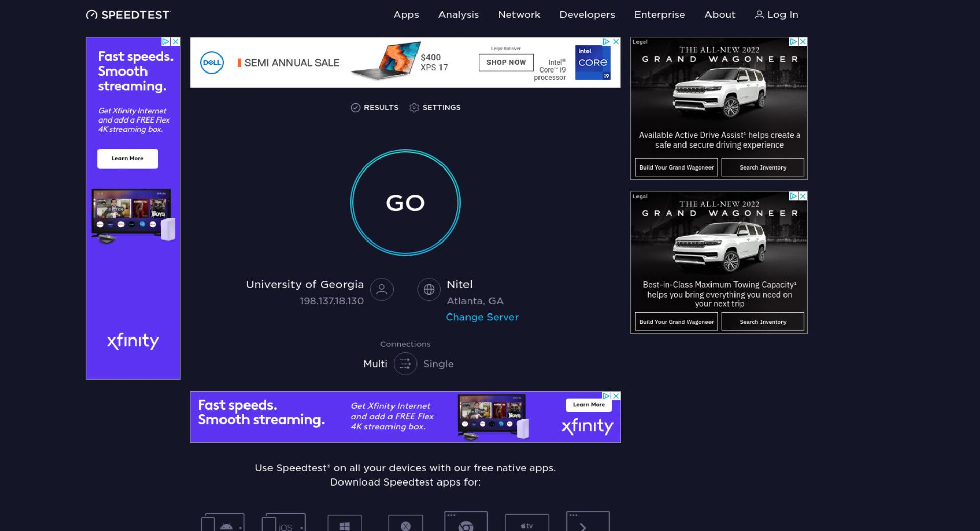This screenshot has height=531, width=980.
Task: Click the Atlanta, GA server location
Action: (x=475, y=301)
